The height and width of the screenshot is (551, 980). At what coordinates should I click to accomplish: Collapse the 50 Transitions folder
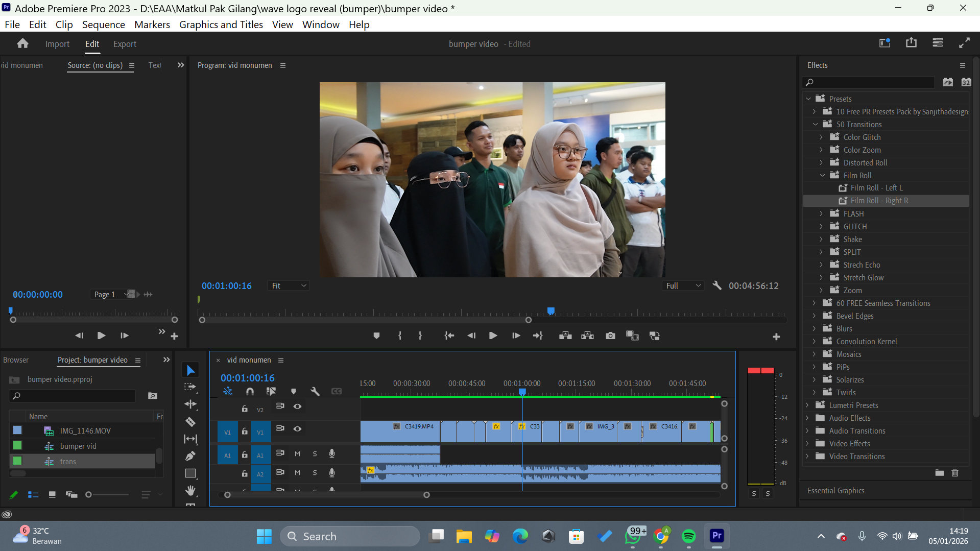pyautogui.click(x=816, y=124)
